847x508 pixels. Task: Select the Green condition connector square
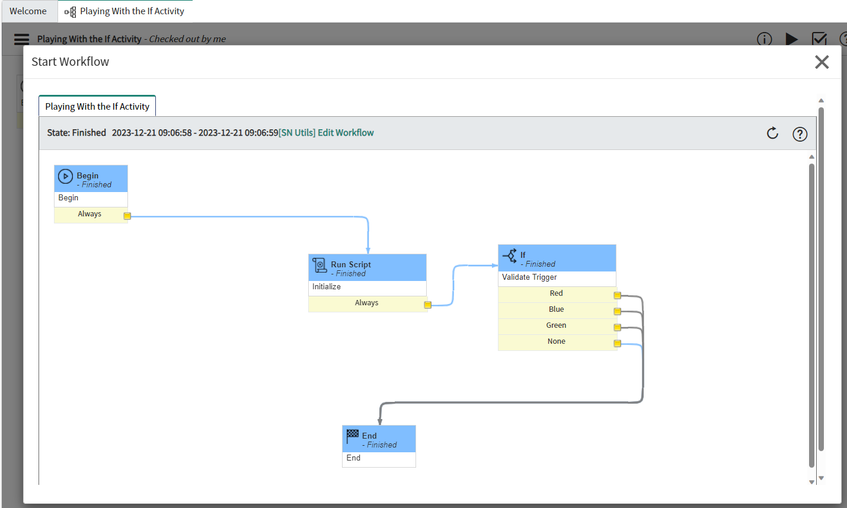click(617, 327)
